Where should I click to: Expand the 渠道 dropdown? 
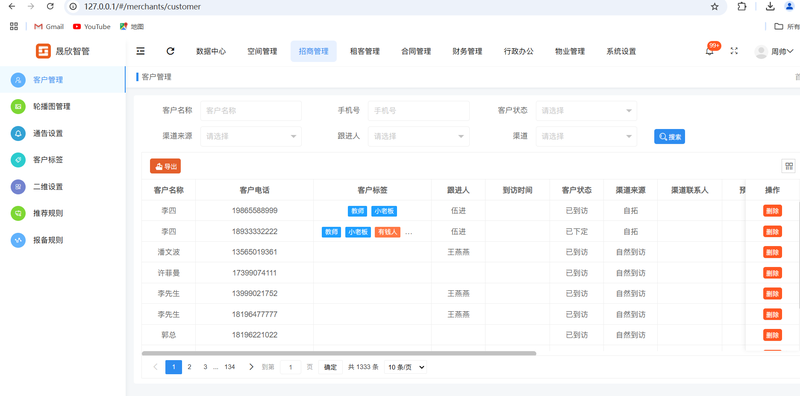click(x=586, y=136)
